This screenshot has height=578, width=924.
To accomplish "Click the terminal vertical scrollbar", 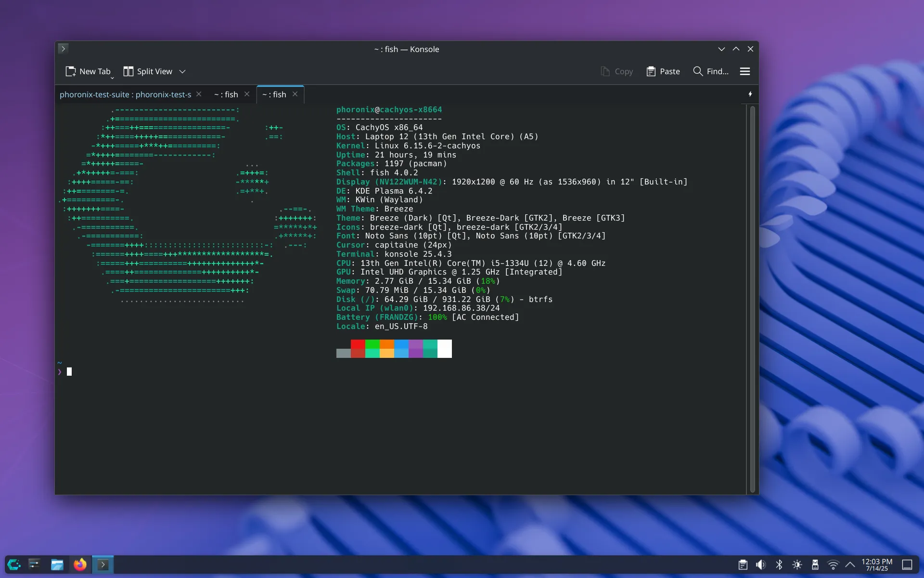I will 752,299.
